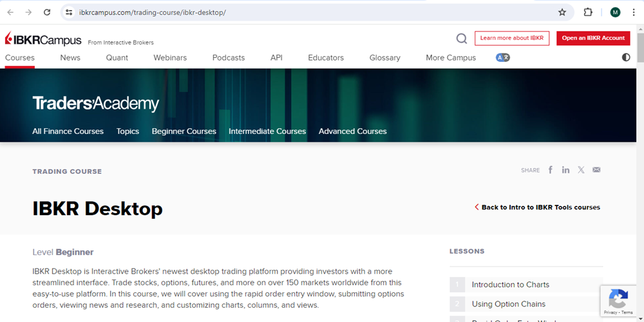The image size is (644, 322).
Task: Open lesson 2 Using Option Chains
Action: [x=526, y=305]
